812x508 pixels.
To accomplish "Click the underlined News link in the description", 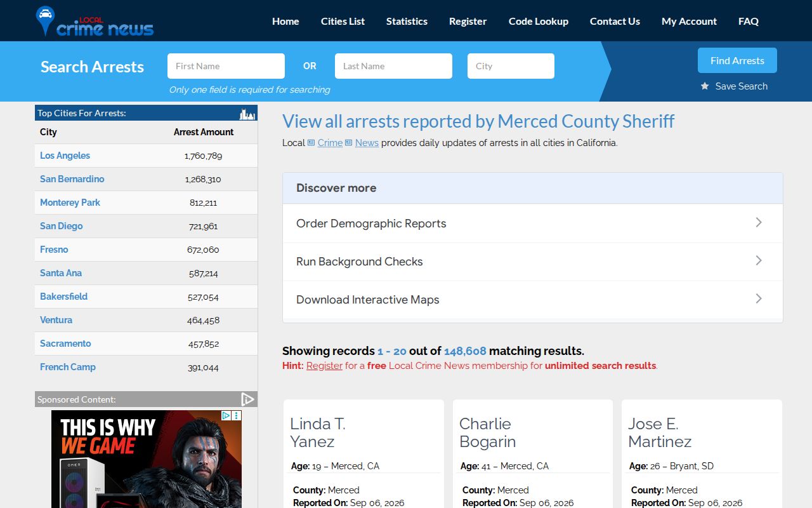I will pos(367,143).
